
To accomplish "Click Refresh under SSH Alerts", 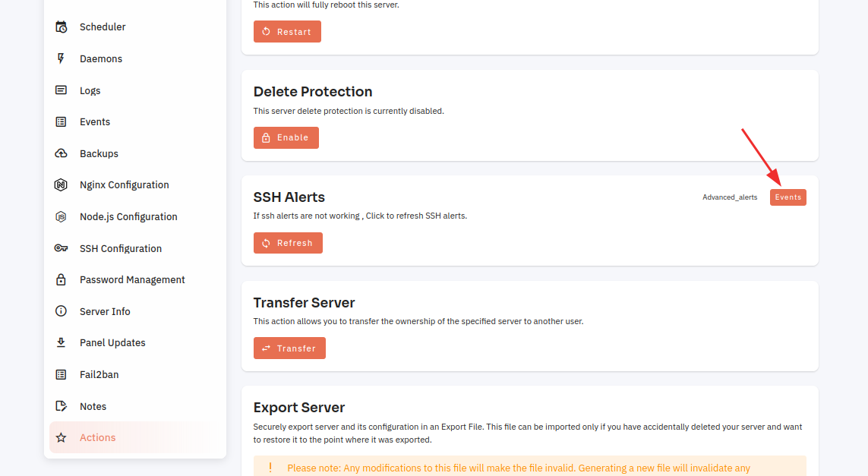I will coord(288,243).
